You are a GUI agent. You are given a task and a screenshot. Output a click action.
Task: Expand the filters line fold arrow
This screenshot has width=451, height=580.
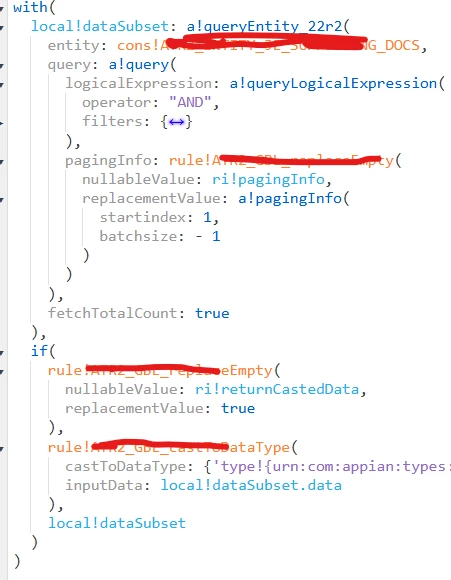point(2,123)
